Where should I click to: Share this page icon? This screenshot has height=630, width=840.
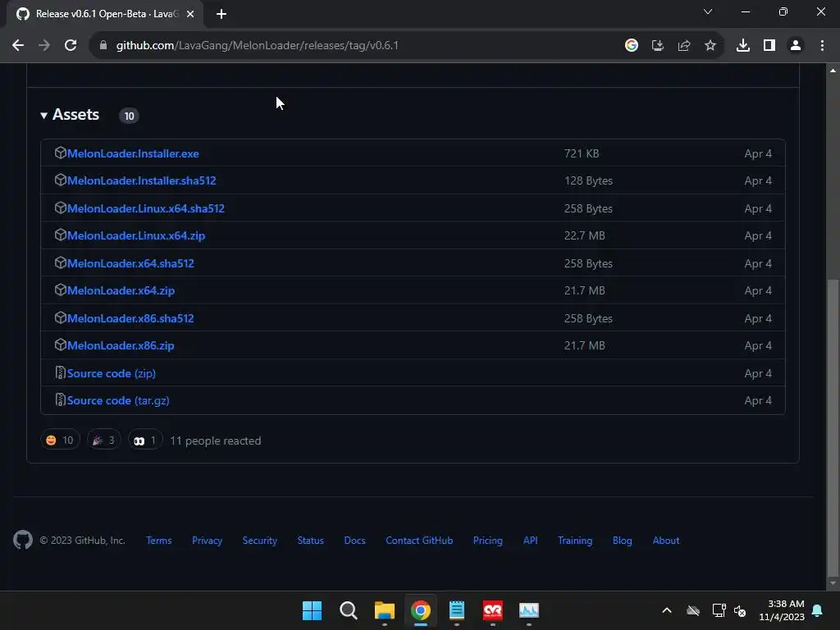(684, 45)
